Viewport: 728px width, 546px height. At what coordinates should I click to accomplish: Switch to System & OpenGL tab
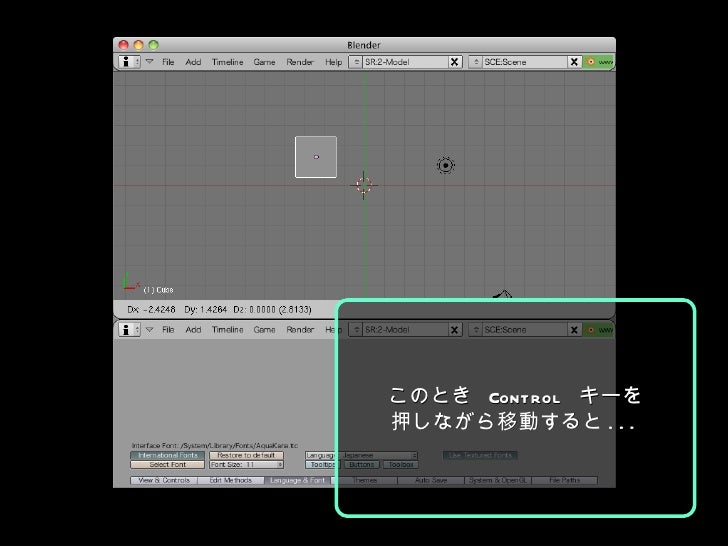coord(498,480)
